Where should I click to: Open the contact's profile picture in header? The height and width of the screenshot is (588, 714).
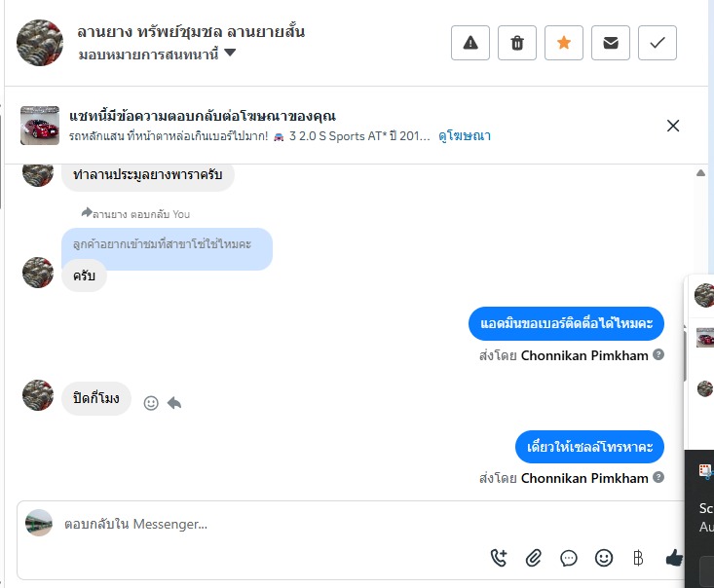[x=40, y=42]
